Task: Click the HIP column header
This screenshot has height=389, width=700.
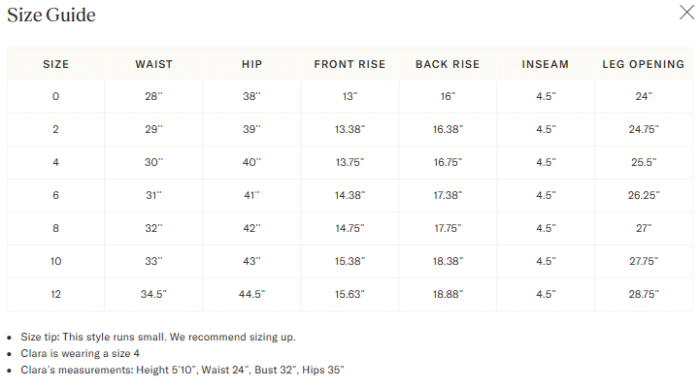Action: 252,64
